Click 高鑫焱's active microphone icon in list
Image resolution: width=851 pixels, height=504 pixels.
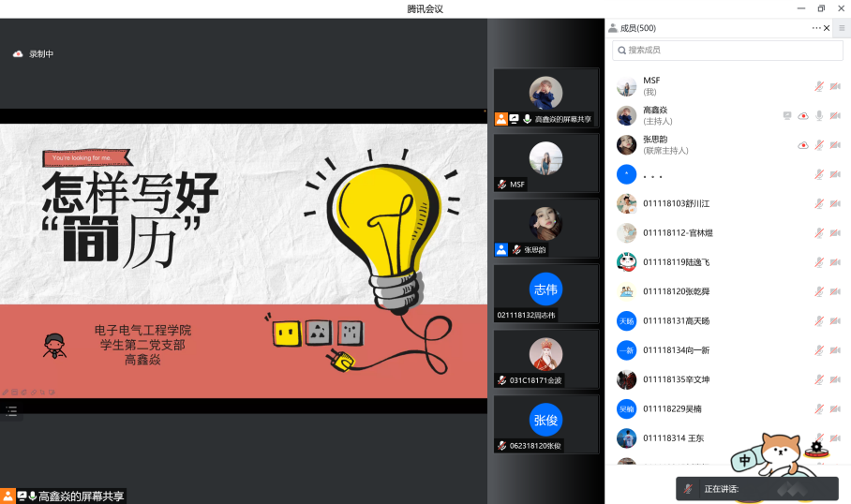tap(818, 115)
